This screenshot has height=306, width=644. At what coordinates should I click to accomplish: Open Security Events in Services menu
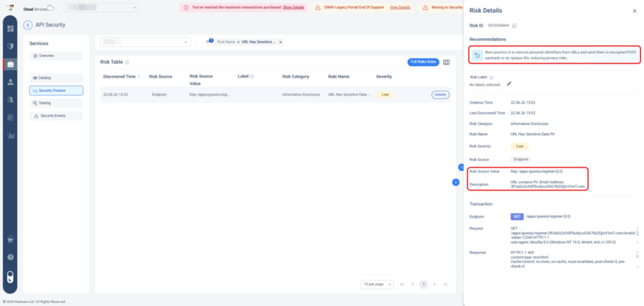(56, 116)
